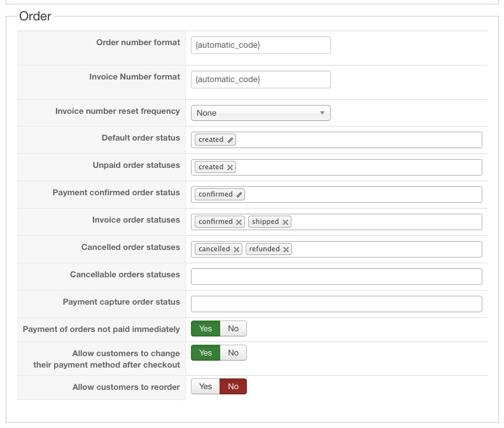Remove 'refunded' from Cancelled order statuses
The width and height of the screenshot is (504, 428).
point(286,249)
